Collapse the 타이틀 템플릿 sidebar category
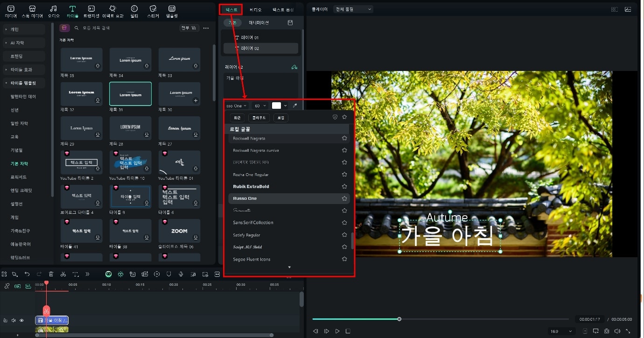Screen dimensions: 644x338 [x=24, y=83]
